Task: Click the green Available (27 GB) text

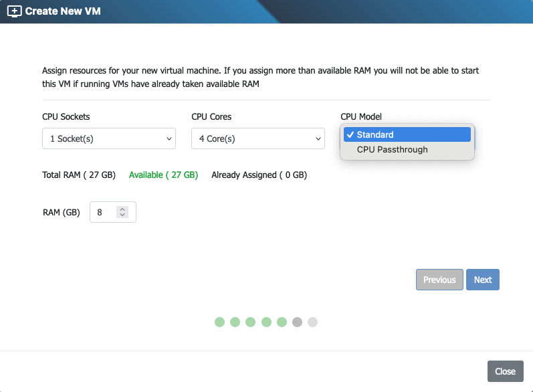Action: point(163,175)
